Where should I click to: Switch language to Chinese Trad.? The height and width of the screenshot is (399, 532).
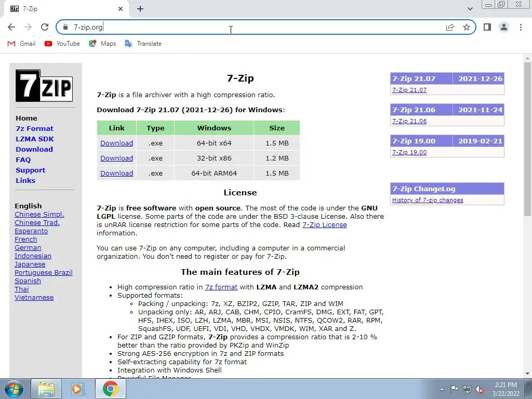pos(37,222)
